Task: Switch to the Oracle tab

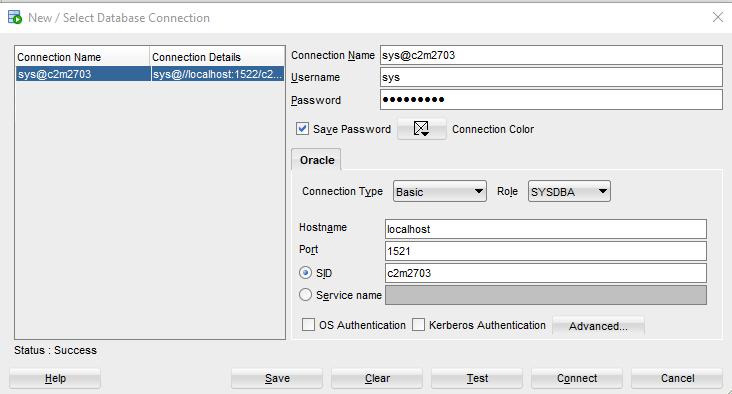Action: [x=317, y=160]
